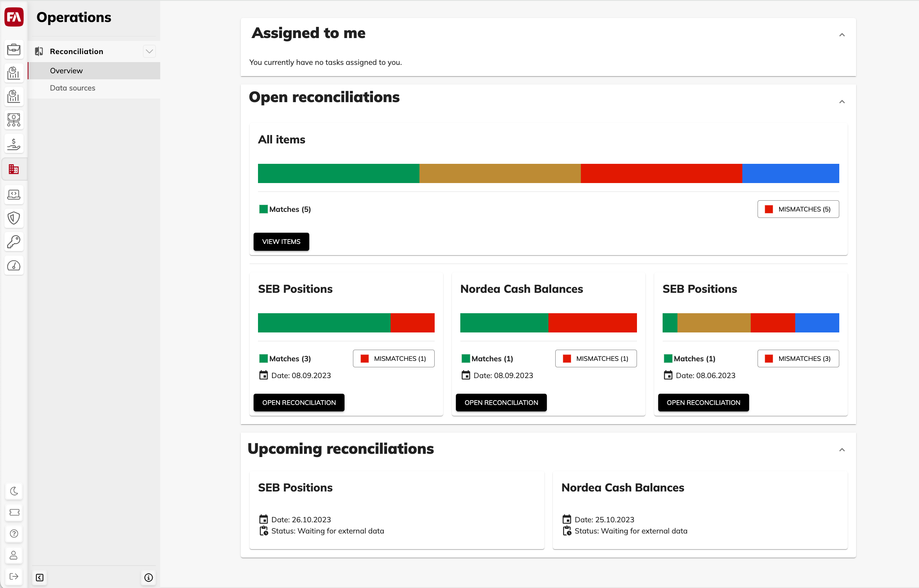Click the hand with dollar icon

(14, 144)
